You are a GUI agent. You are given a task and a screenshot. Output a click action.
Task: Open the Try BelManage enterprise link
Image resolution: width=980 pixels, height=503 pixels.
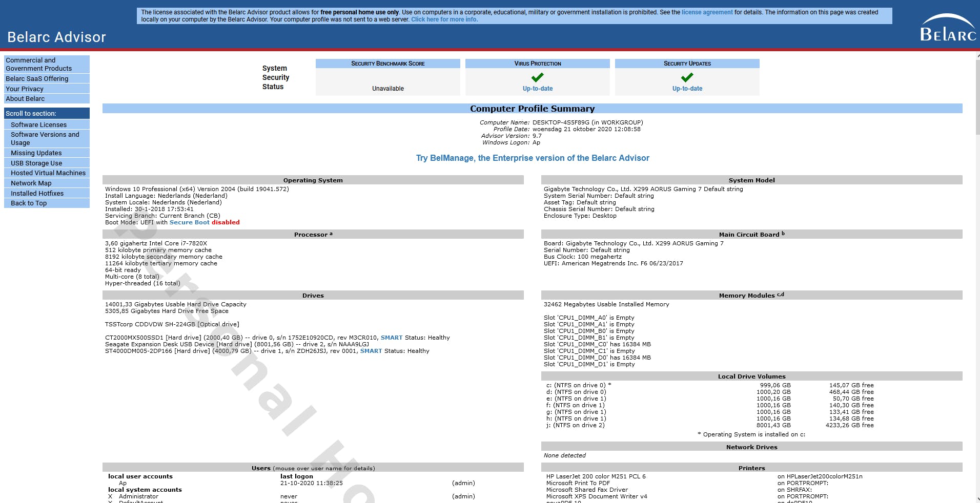(533, 158)
